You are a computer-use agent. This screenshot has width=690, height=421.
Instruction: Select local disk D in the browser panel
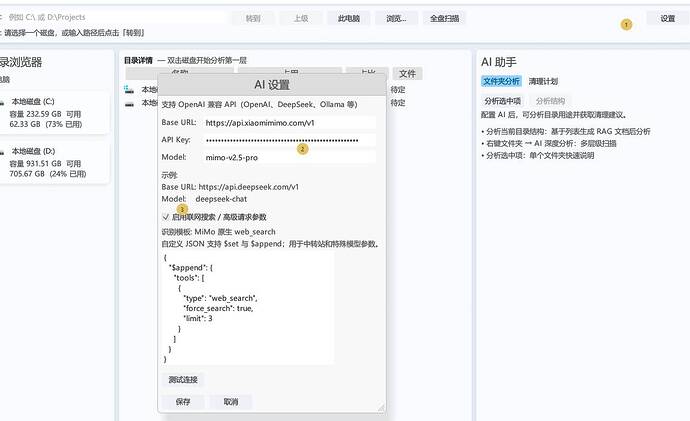tap(54, 162)
